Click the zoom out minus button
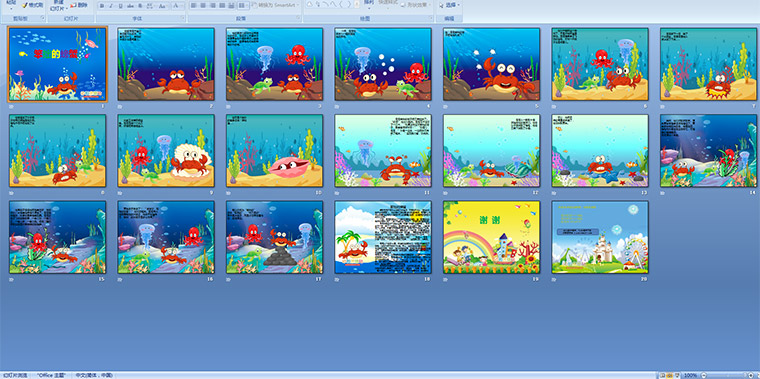 click(x=704, y=375)
